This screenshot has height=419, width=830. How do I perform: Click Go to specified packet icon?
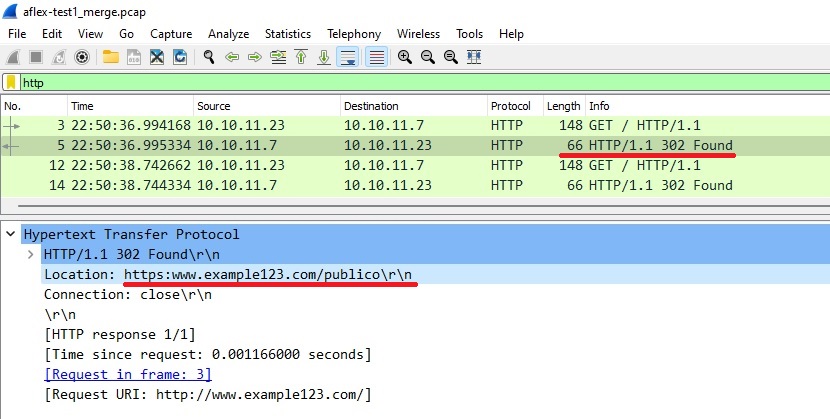pos(278,57)
